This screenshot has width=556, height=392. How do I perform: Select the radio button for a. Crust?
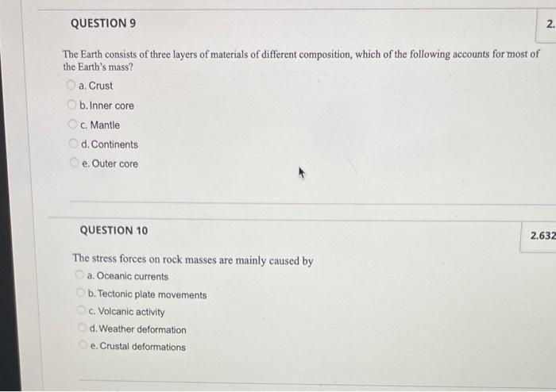[x=71, y=85]
